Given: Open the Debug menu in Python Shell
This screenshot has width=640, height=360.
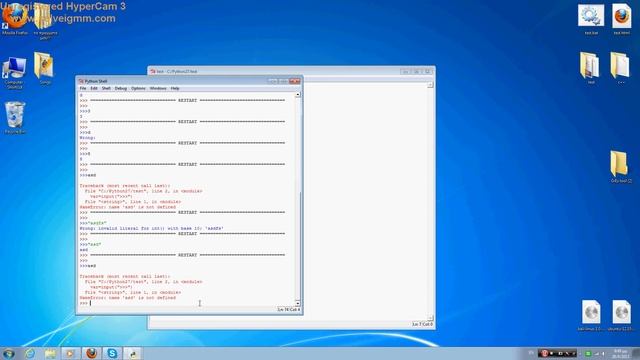Looking at the screenshot, I should [121, 89].
